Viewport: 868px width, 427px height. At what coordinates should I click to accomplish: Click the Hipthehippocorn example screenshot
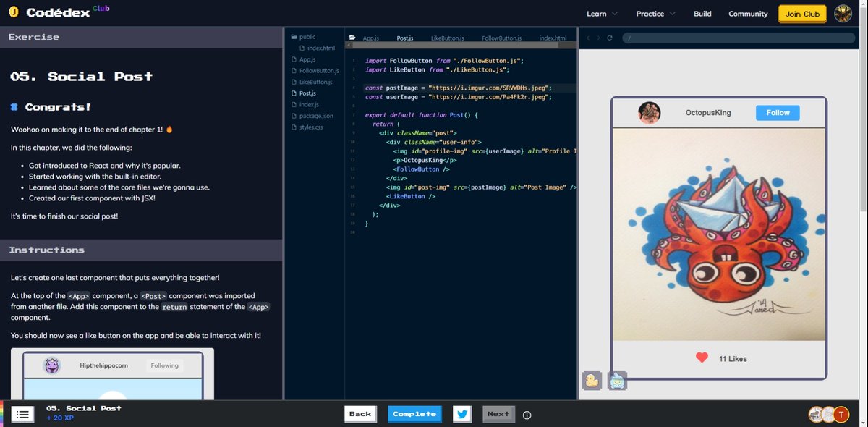tap(112, 373)
